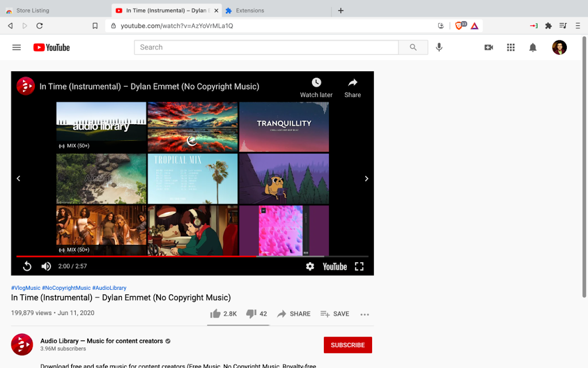Screen dimensions: 588x368
Task: Open the extensions puzzle icon
Action: (548, 26)
